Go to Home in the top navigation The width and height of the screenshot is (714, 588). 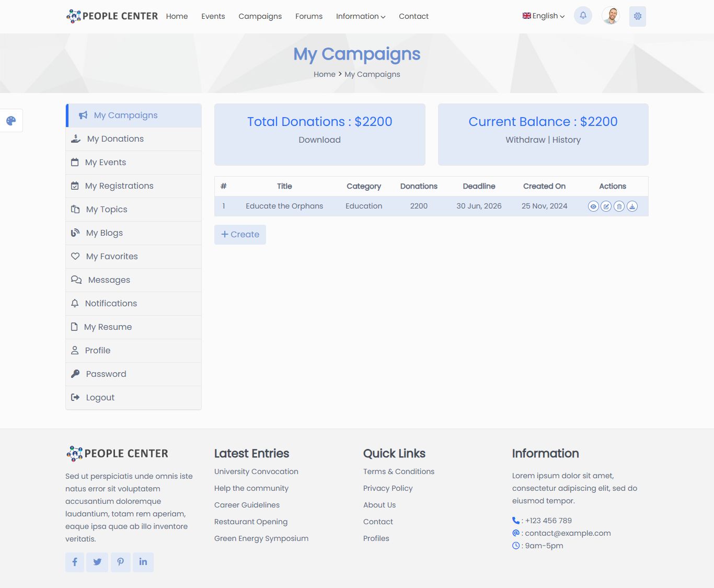[x=177, y=16]
